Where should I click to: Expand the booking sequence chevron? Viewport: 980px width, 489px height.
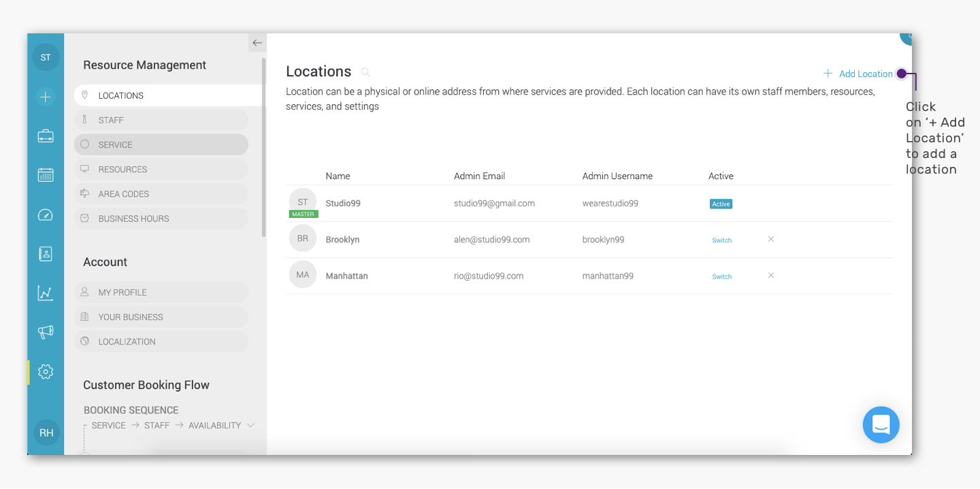pos(250,426)
